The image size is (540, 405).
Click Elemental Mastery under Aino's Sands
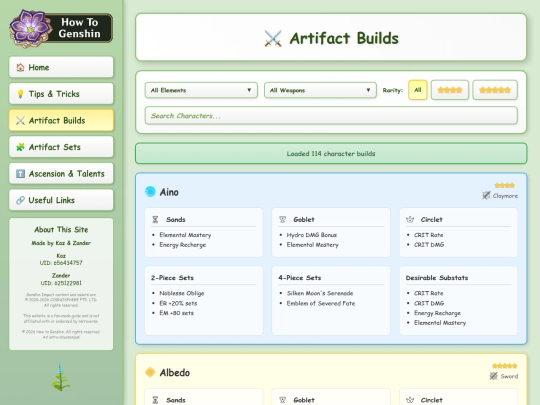(x=185, y=235)
